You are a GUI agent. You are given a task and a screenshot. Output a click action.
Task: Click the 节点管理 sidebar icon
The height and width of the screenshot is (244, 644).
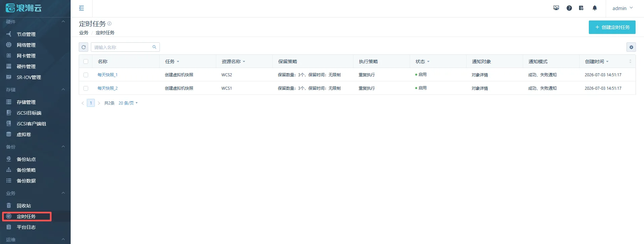9,34
